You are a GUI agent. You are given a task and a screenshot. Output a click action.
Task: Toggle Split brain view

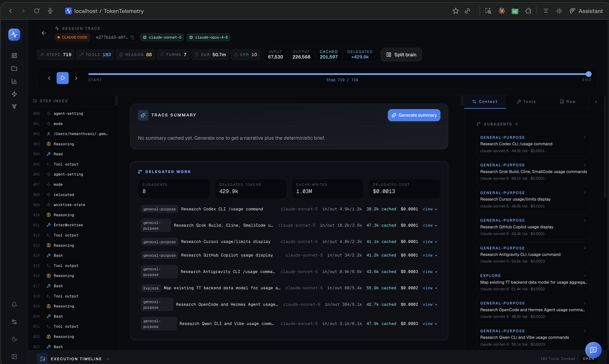point(401,55)
